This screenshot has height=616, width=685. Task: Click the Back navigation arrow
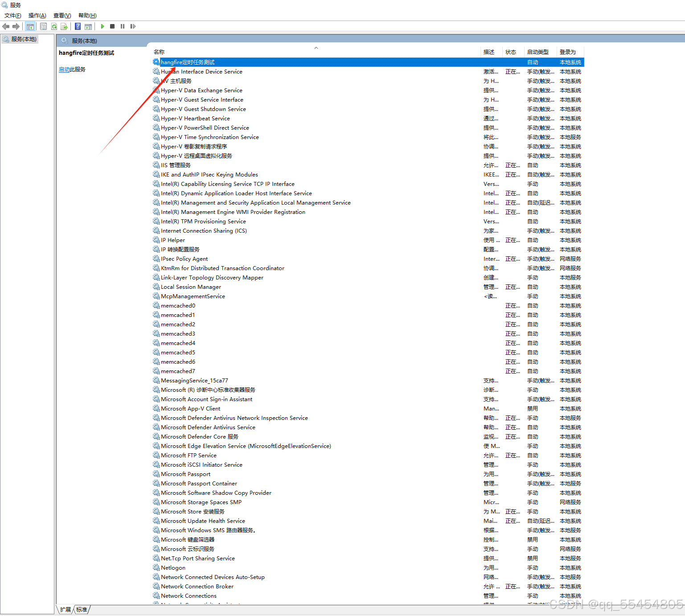6,26
